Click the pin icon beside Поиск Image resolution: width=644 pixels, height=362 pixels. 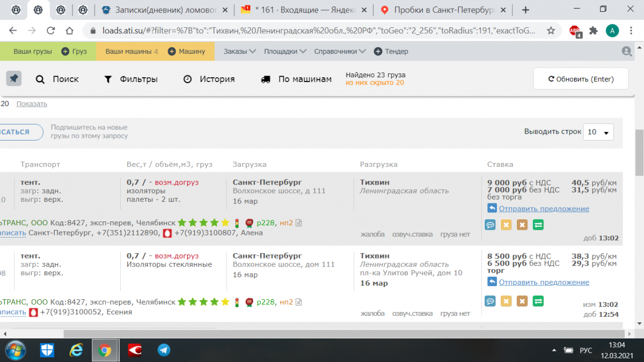click(x=14, y=79)
